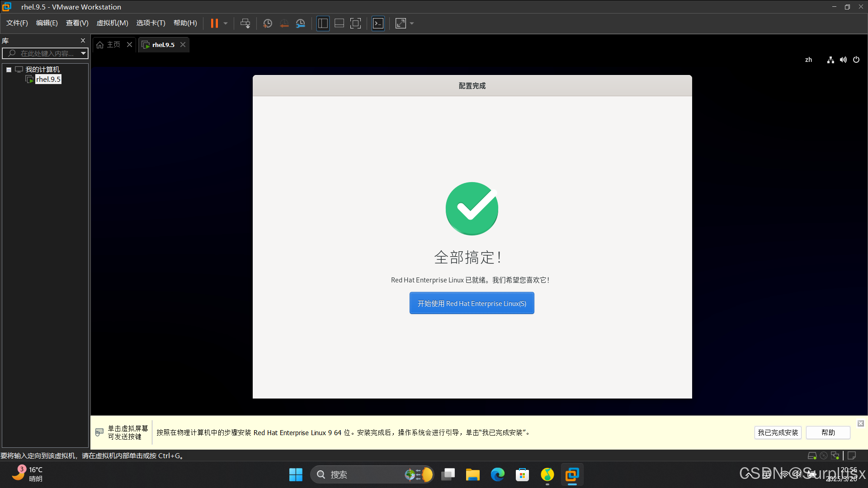The height and width of the screenshot is (488, 868).
Task: Click the guest volume icon
Action: tap(843, 60)
